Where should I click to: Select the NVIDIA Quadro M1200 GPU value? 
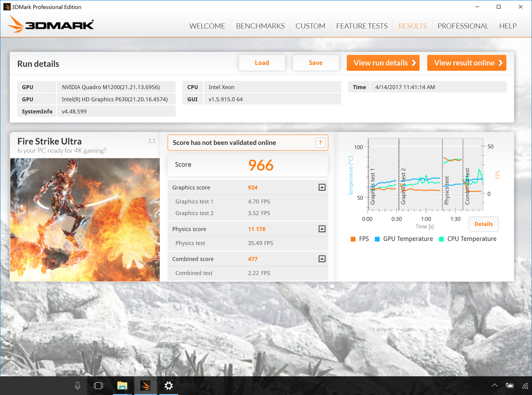pos(111,87)
